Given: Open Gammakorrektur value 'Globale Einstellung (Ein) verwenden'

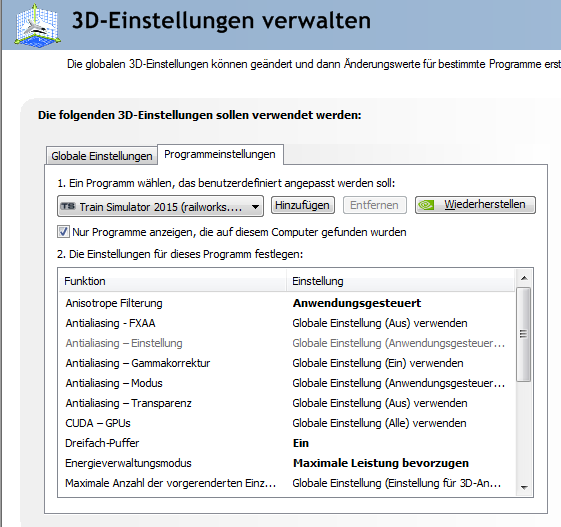Looking at the screenshot, I should [378, 363].
